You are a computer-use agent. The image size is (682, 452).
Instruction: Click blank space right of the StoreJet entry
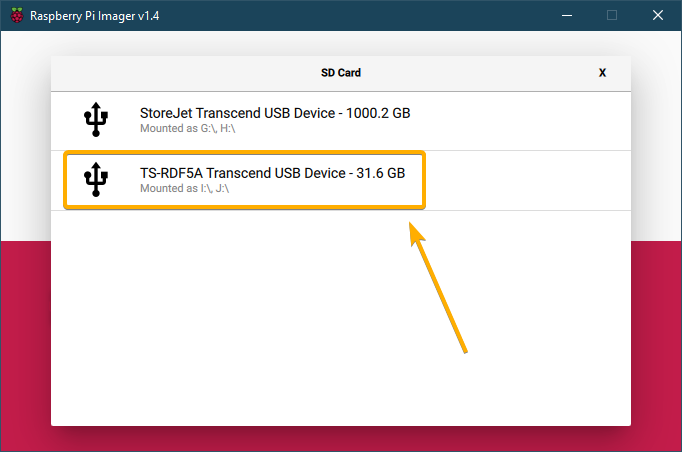[x=530, y=120]
